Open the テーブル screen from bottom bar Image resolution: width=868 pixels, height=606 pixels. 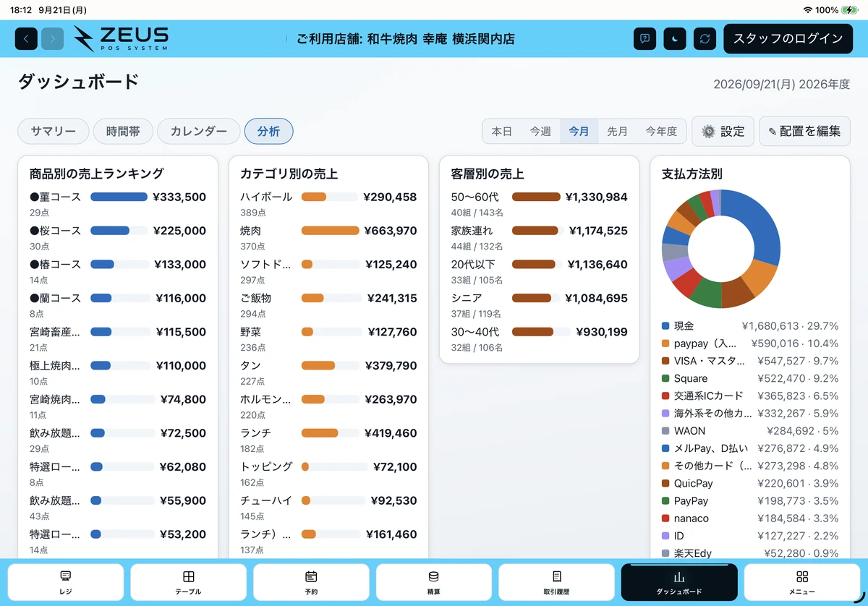pyautogui.click(x=188, y=582)
